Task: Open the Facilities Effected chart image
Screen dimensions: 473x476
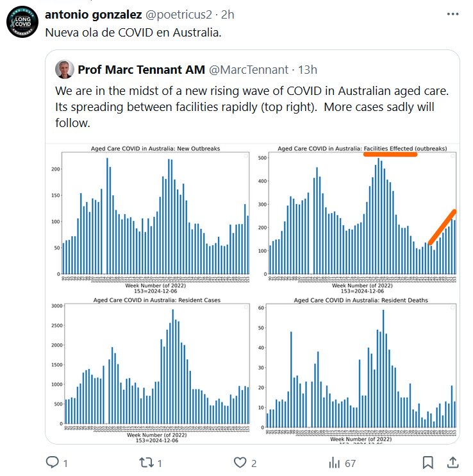Action: pos(361,218)
